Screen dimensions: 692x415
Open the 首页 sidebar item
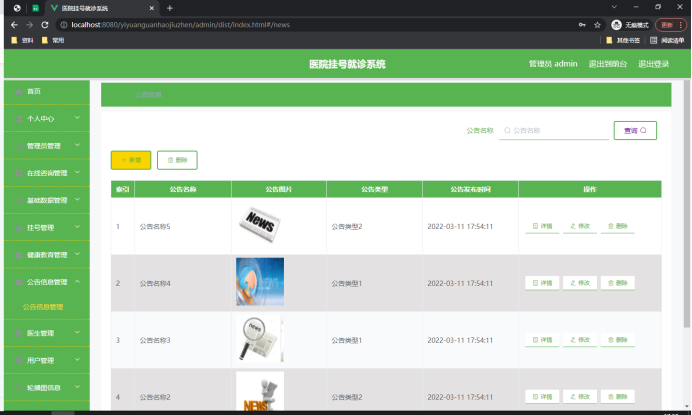[x=47, y=91]
